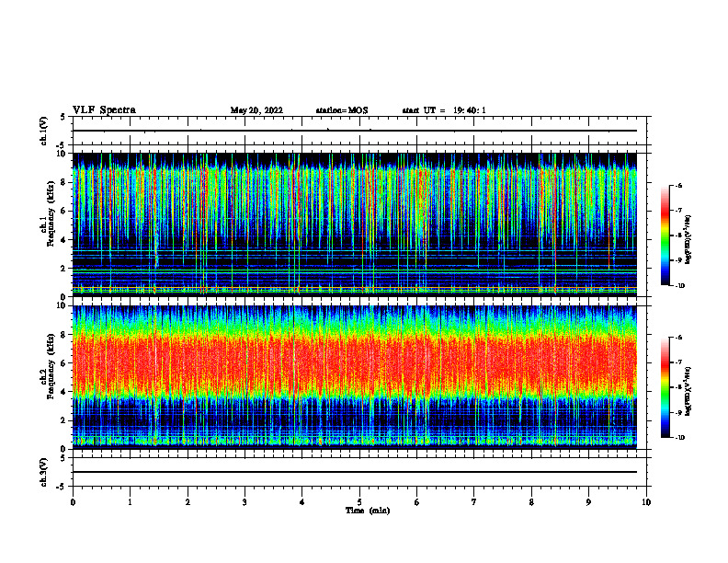The height and width of the screenshot is (563, 728).
Task: Click the ch.3 voltage trace panel
Action: 359,472
